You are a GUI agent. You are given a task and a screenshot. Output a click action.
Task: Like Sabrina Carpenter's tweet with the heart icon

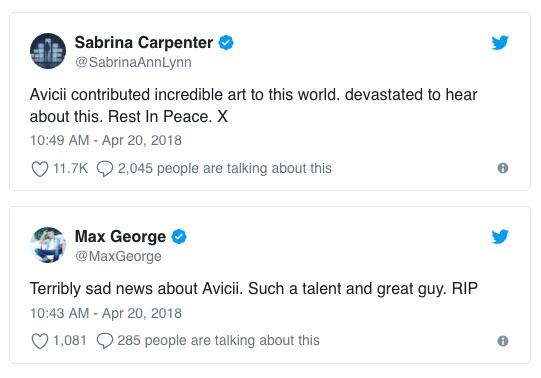coord(40,169)
